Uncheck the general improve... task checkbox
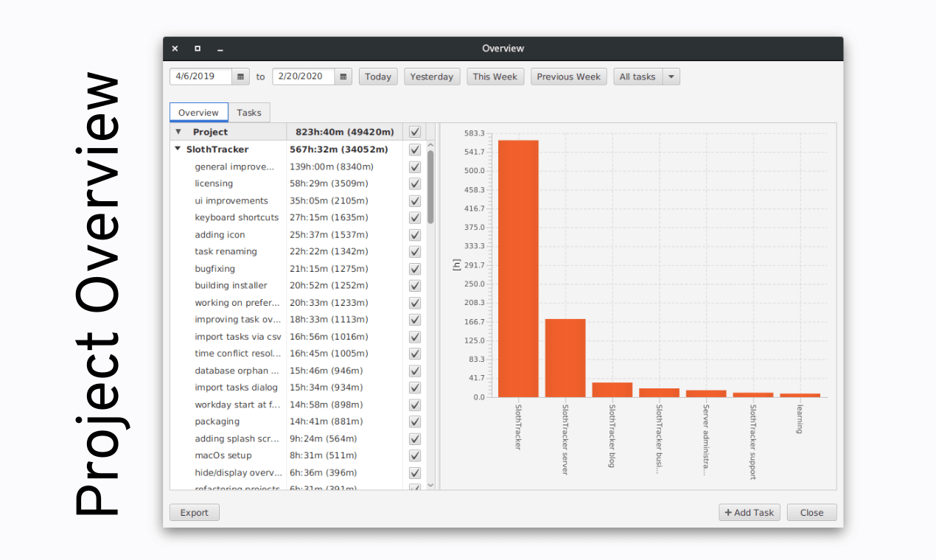 [x=415, y=167]
